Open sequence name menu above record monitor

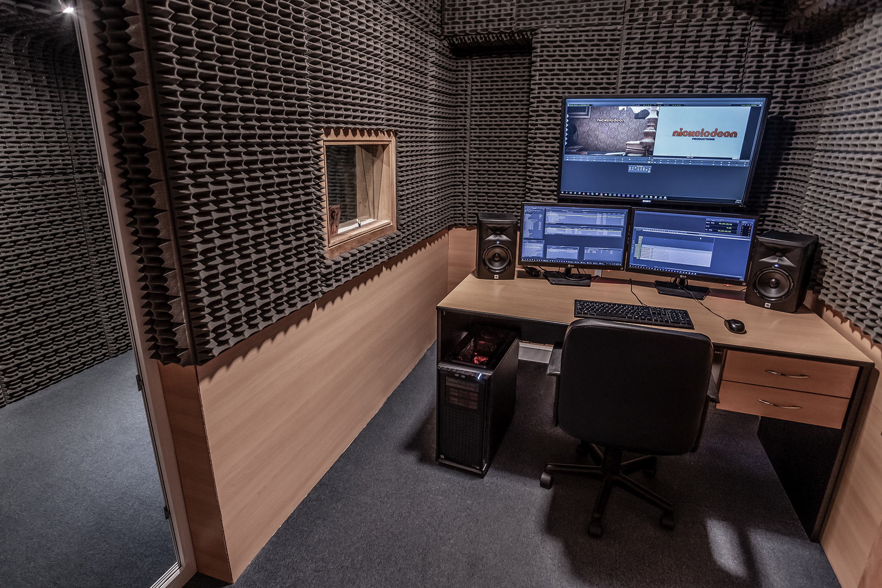pos(749,105)
